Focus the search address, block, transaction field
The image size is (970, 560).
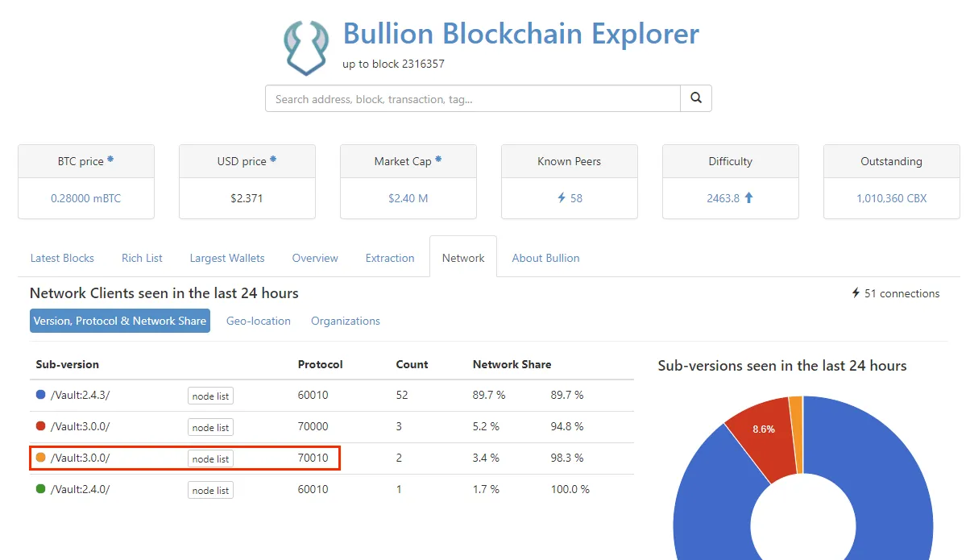[473, 98]
